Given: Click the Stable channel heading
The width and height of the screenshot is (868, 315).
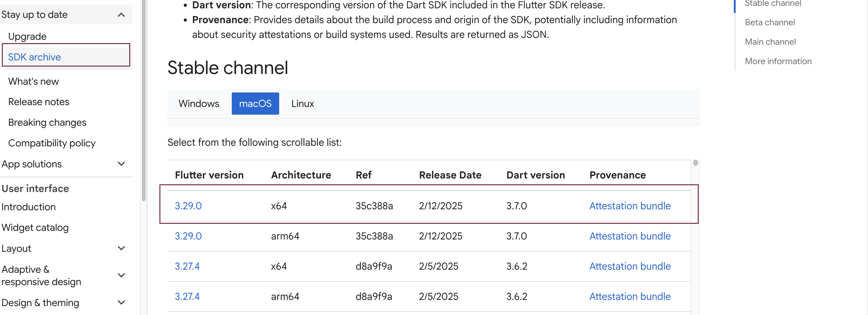Looking at the screenshot, I should (x=228, y=68).
